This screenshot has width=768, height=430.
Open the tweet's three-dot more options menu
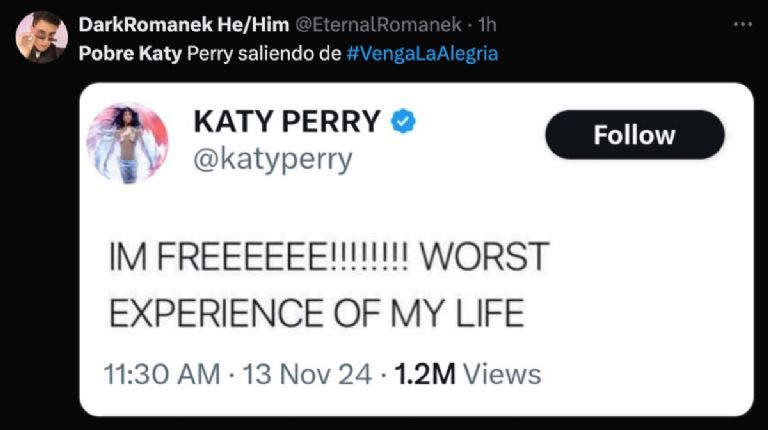[739, 24]
